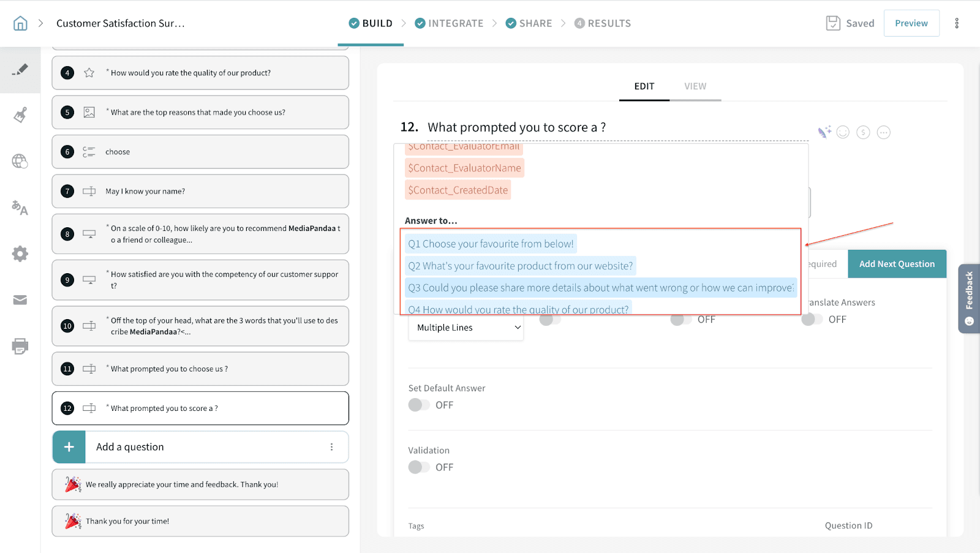Screen dimensions: 980x553
Task: Toggle the Translate Answers switch
Action: pos(812,320)
